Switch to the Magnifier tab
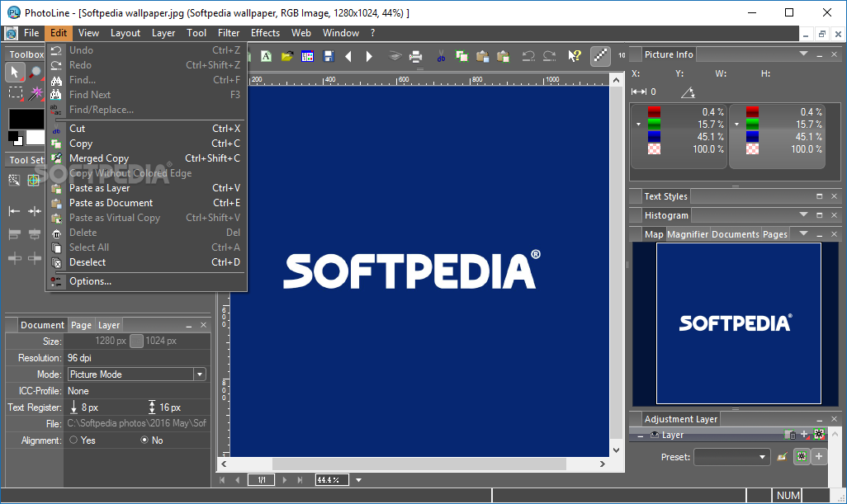847x504 pixels. pos(688,234)
